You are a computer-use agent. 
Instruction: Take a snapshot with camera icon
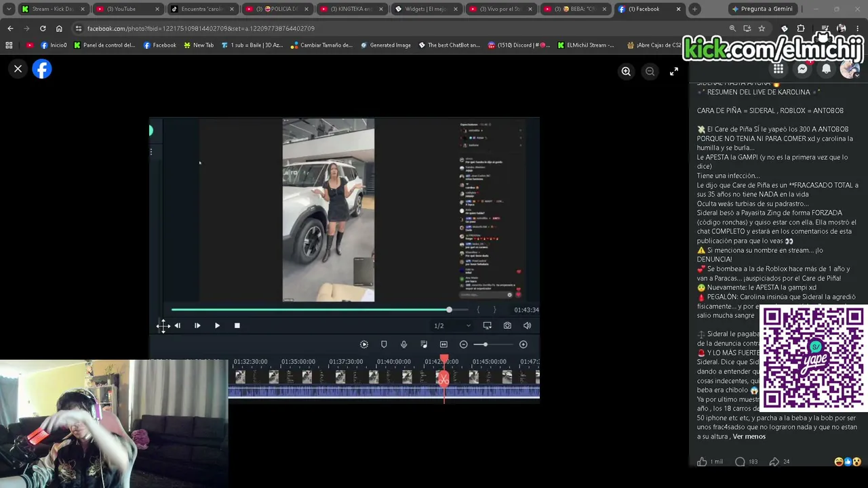[507, 326]
